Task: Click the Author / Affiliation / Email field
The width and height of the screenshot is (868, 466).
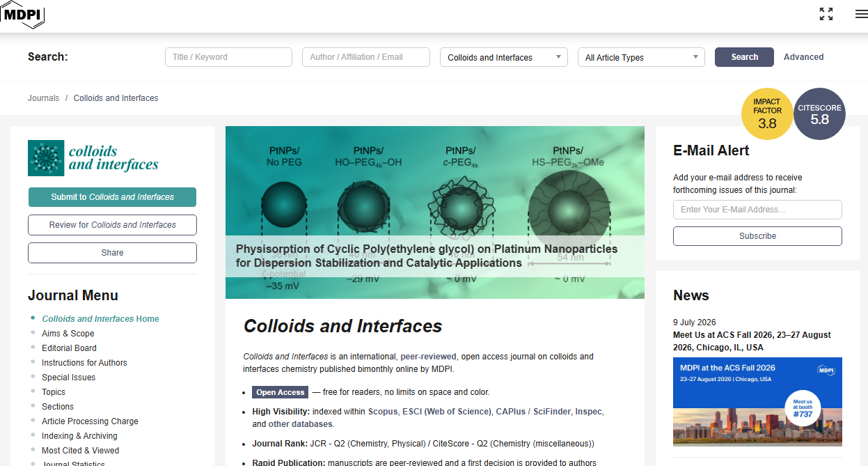Action: pyautogui.click(x=366, y=57)
